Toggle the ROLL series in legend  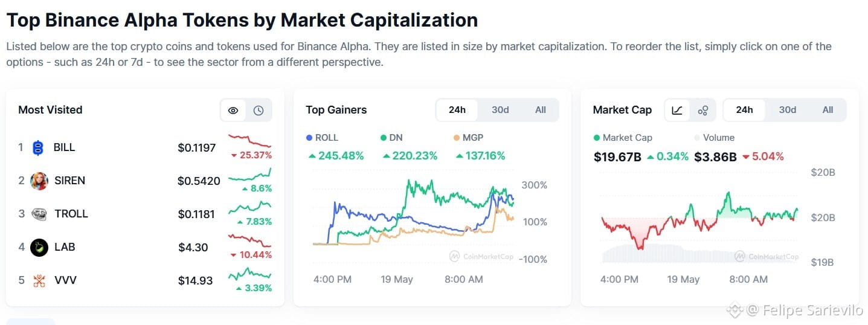323,138
